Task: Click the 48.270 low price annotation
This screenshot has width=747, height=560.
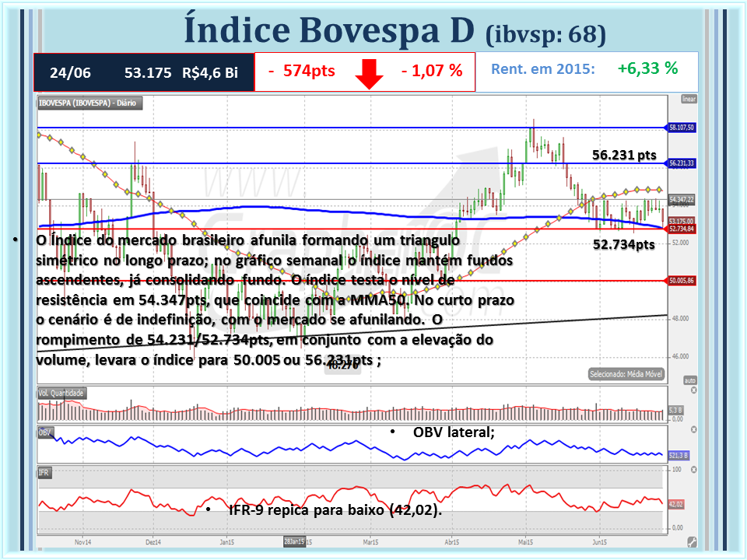Action: [x=343, y=366]
